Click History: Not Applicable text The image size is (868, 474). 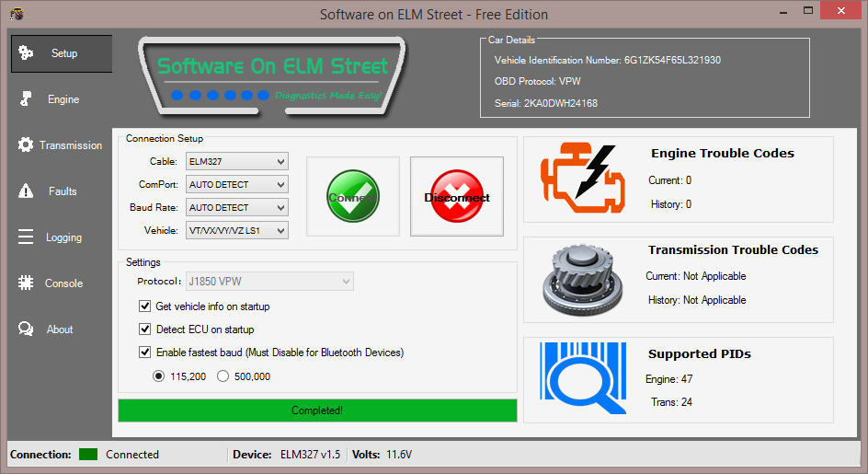(x=697, y=300)
